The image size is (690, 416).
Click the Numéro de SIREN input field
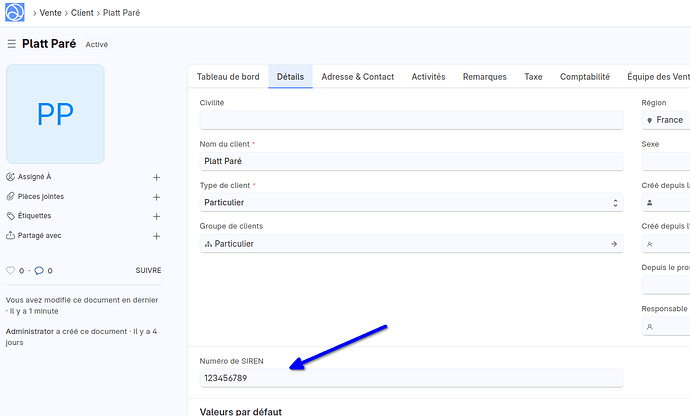tap(410, 378)
